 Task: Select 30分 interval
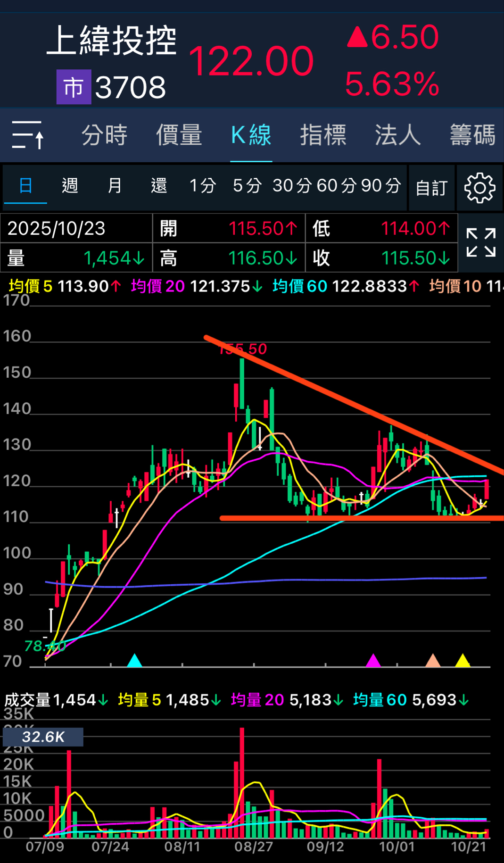tap(292, 186)
